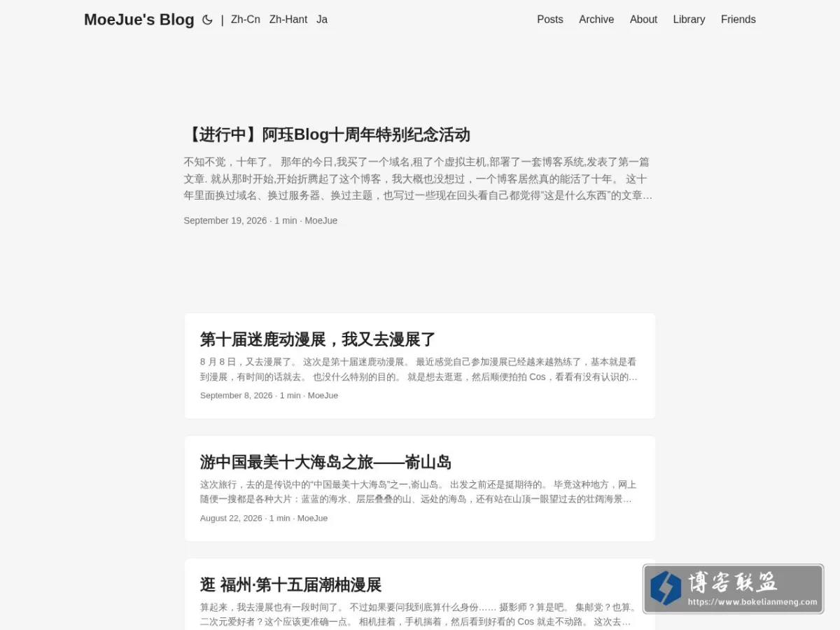Open MoeJue's Blog home link
The width and height of the screenshot is (840, 630).
tap(139, 20)
